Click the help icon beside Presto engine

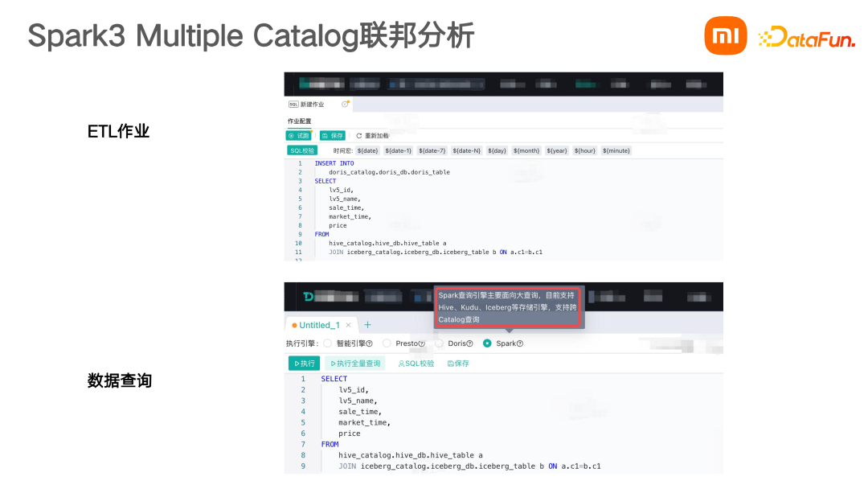[422, 343]
